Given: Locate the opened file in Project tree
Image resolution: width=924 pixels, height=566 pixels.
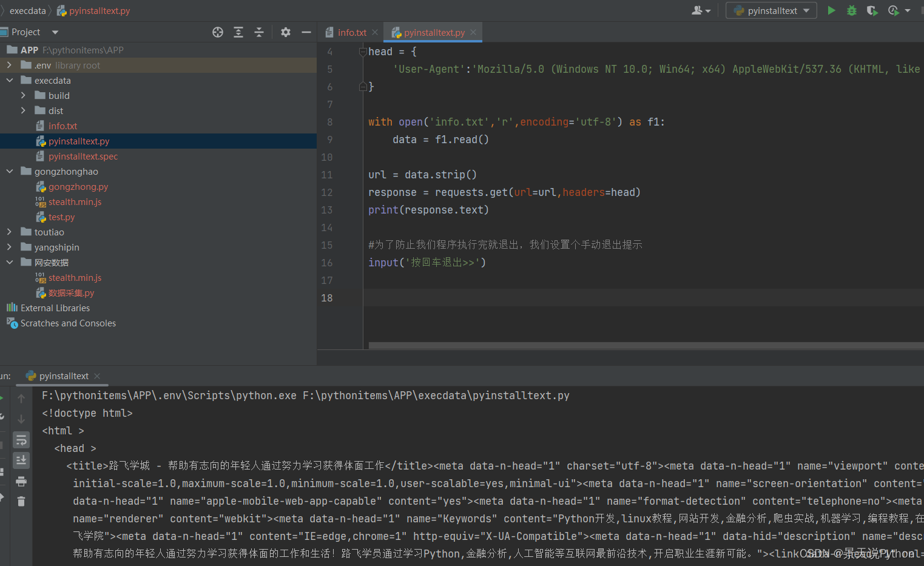Looking at the screenshot, I should [218, 32].
